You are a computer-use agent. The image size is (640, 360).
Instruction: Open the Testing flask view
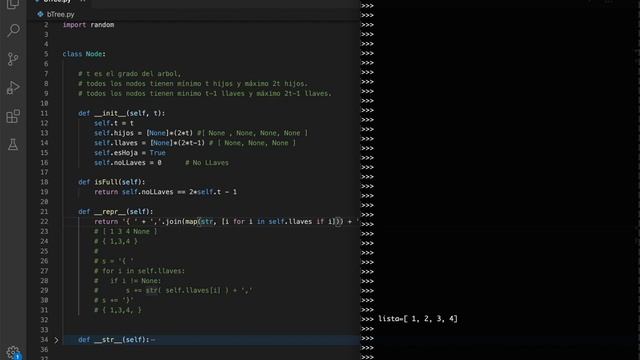[13, 144]
